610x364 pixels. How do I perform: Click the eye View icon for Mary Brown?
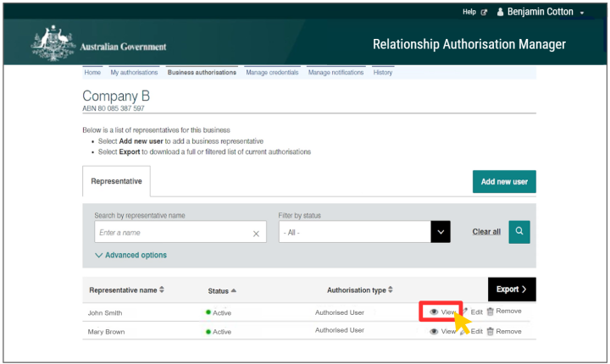(434, 332)
